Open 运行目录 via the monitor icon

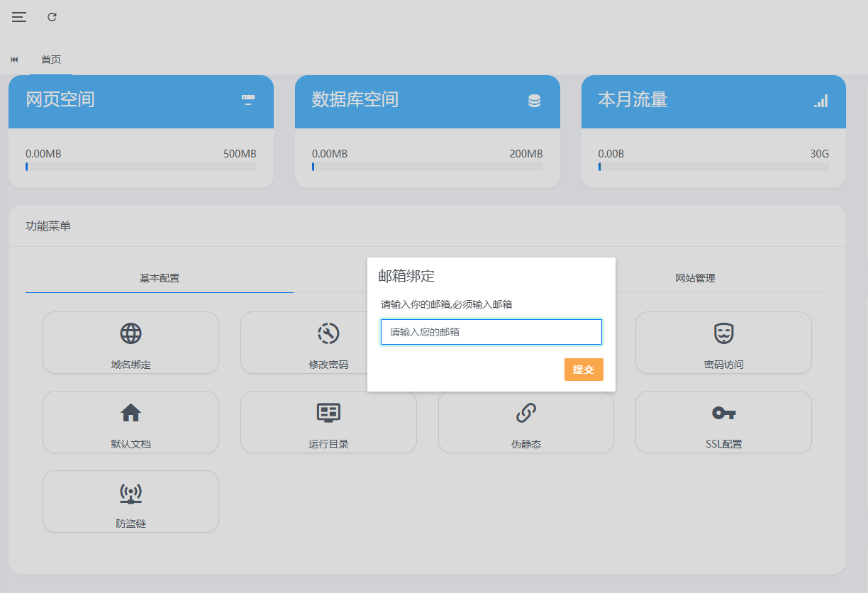(x=328, y=412)
